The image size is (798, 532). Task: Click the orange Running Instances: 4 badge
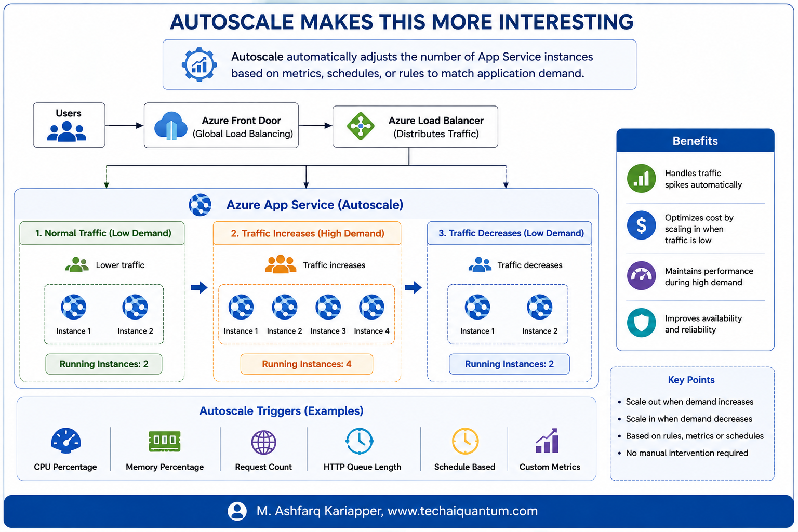[307, 364]
